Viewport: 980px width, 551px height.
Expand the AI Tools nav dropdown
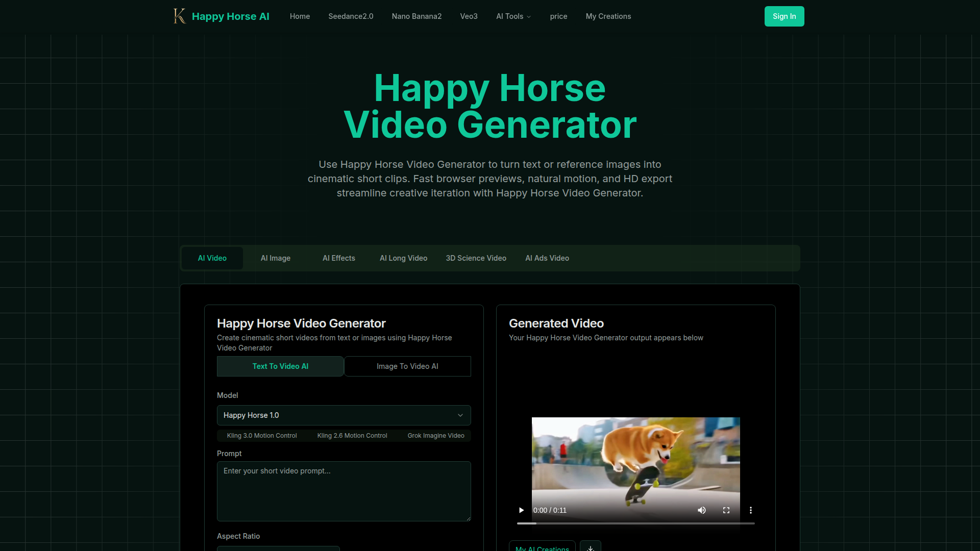[513, 16]
